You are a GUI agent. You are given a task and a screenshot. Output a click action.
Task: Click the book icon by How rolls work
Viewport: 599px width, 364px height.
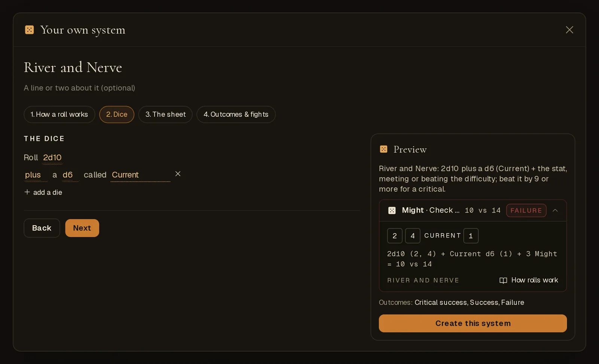click(x=503, y=280)
